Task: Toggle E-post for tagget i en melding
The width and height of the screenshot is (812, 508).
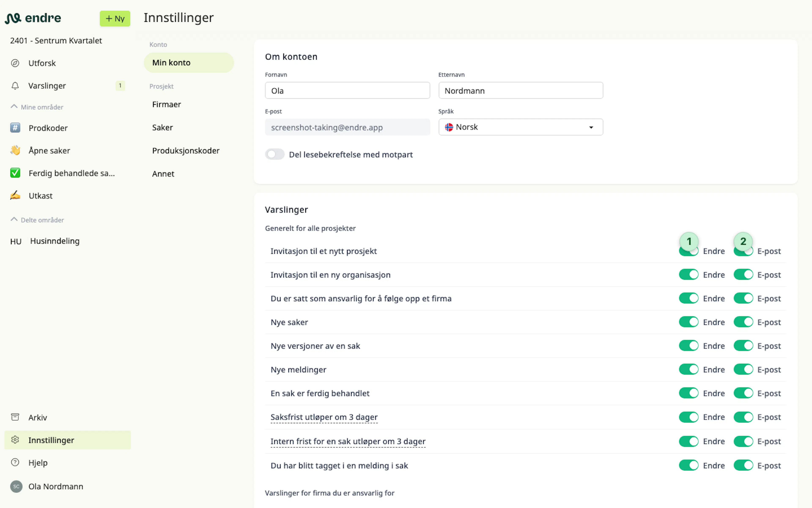Action: (x=743, y=465)
